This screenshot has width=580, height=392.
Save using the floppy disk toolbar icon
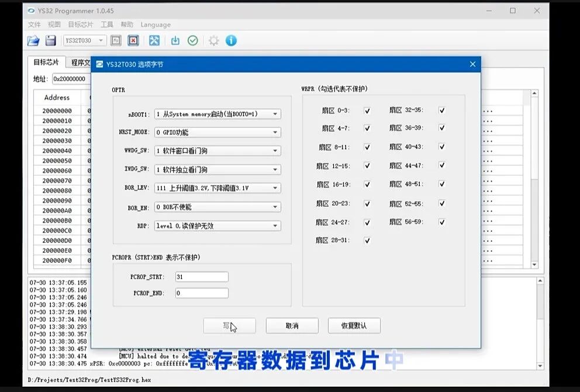pyautogui.click(x=51, y=41)
